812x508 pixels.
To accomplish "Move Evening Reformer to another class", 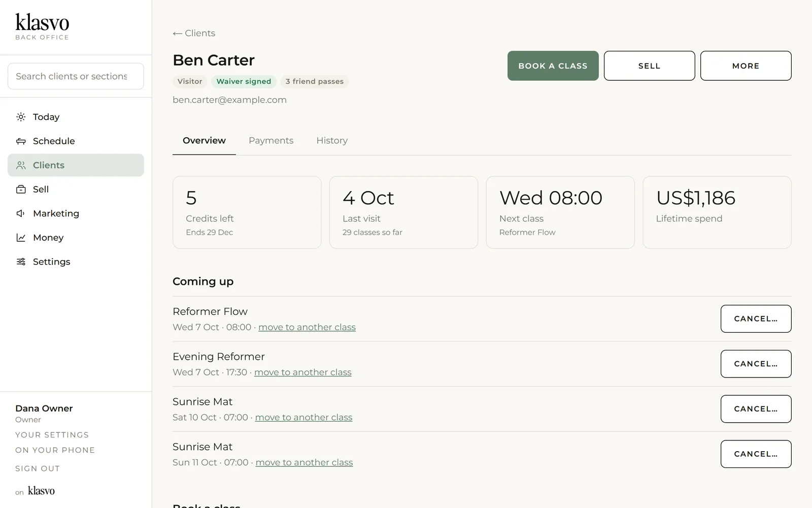I will (303, 372).
